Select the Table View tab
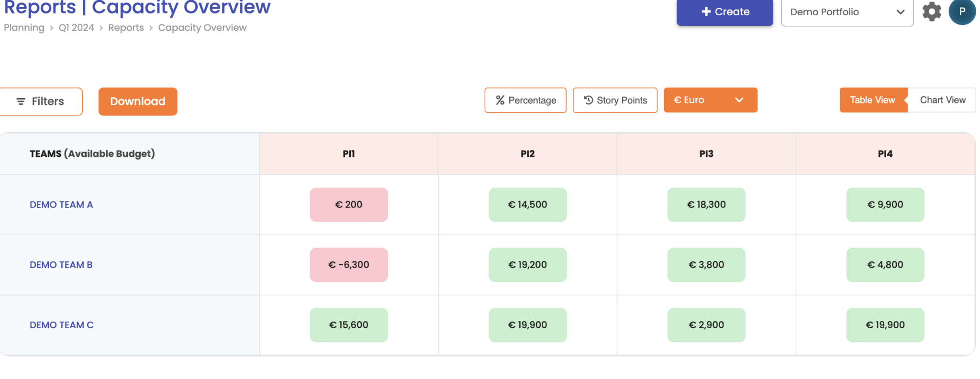This screenshot has height=379, width=980. 872,100
